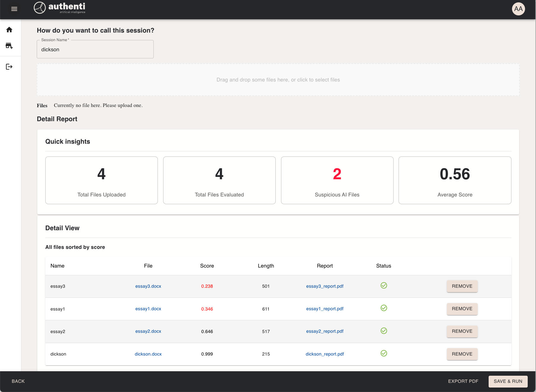Click the Report column header
Viewport: 536px width, 392px height.
[x=325, y=266]
